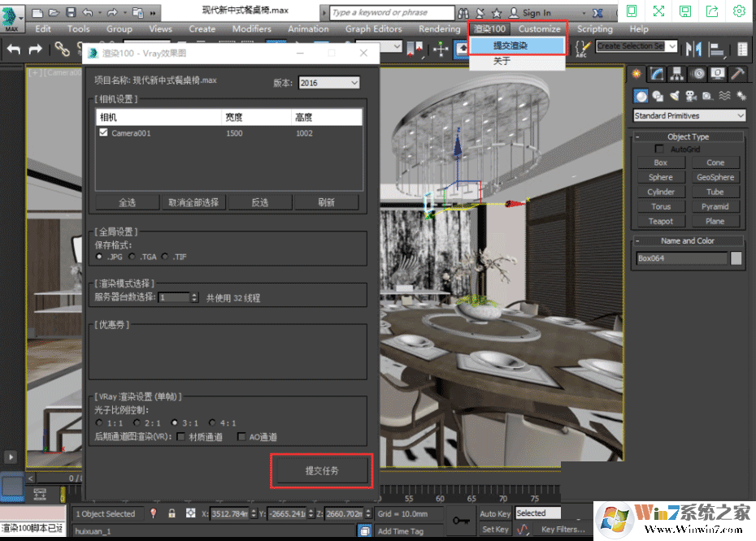
Task: Open the Standard Primitives dropdown
Action: (x=689, y=115)
